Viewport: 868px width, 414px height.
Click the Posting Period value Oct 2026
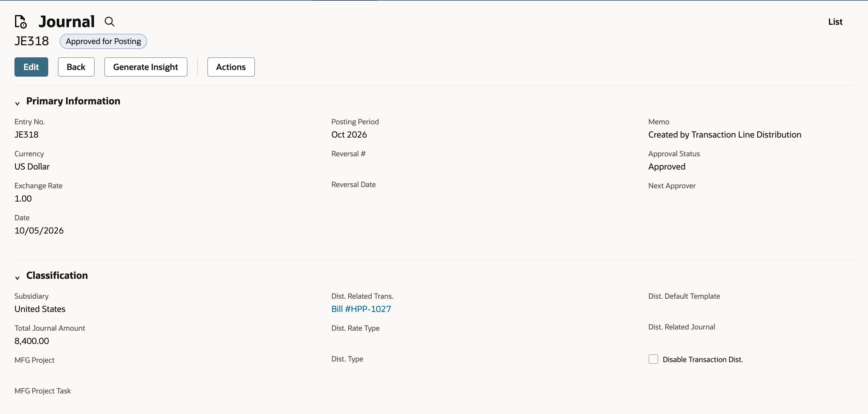point(349,134)
